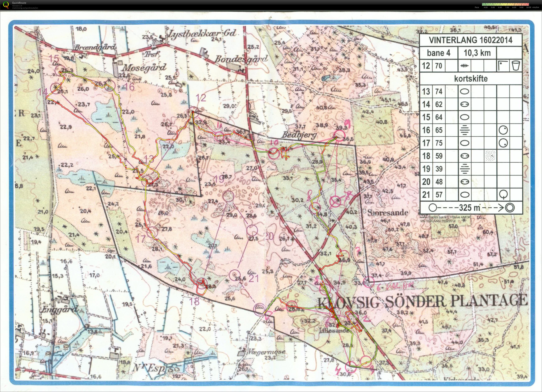Click the 'QuickRoute' title text
This screenshot has height=392, width=542.
pyautogui.click(x=19, y=3)
